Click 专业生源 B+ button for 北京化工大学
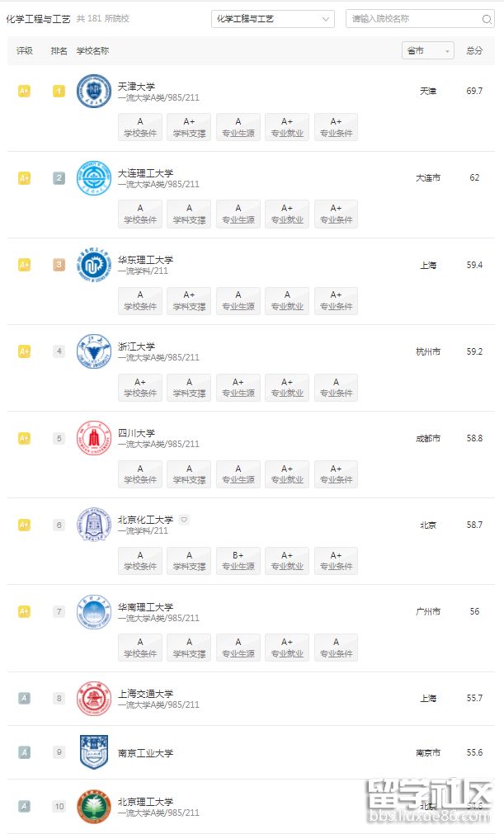This screenshot has width=504, height=834. pos(238,561)
